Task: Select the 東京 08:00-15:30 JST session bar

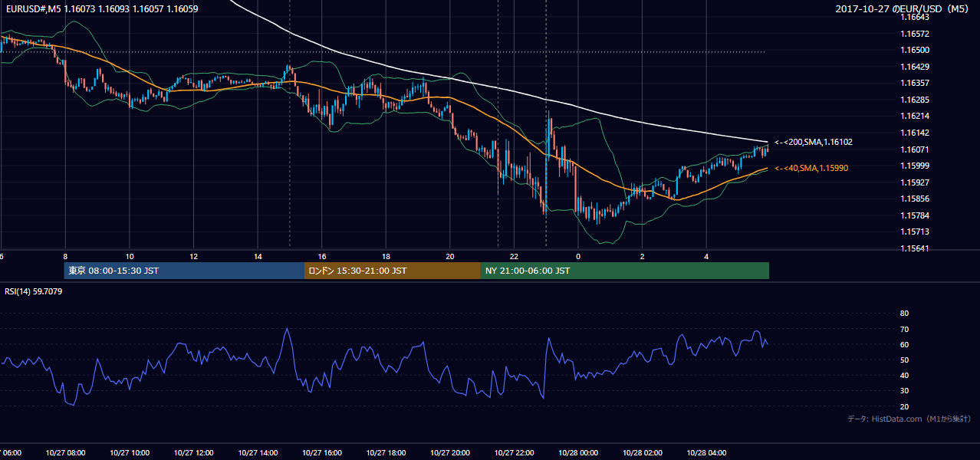Action: pyautogui.click(x=184, y=271)
